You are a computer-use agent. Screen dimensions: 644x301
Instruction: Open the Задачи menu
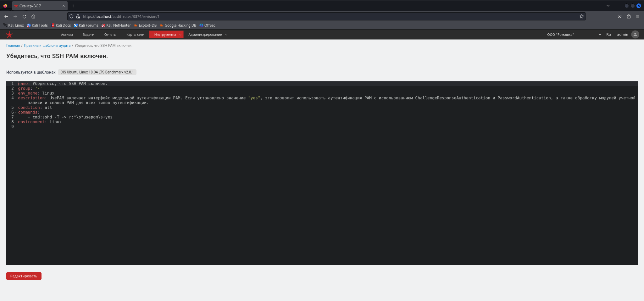(x=89, y=35)
